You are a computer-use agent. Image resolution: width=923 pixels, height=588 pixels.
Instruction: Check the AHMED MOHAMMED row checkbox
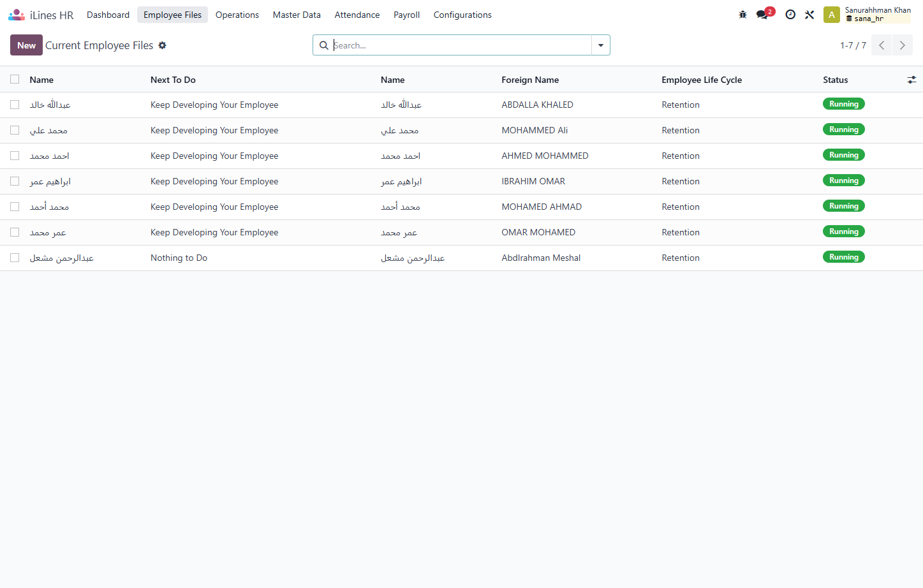[15, 156]
